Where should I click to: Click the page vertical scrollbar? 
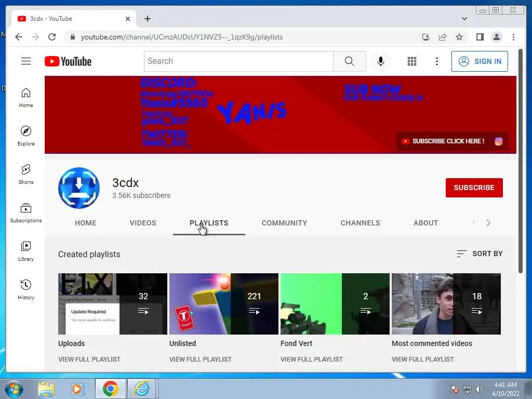point(521,161)
